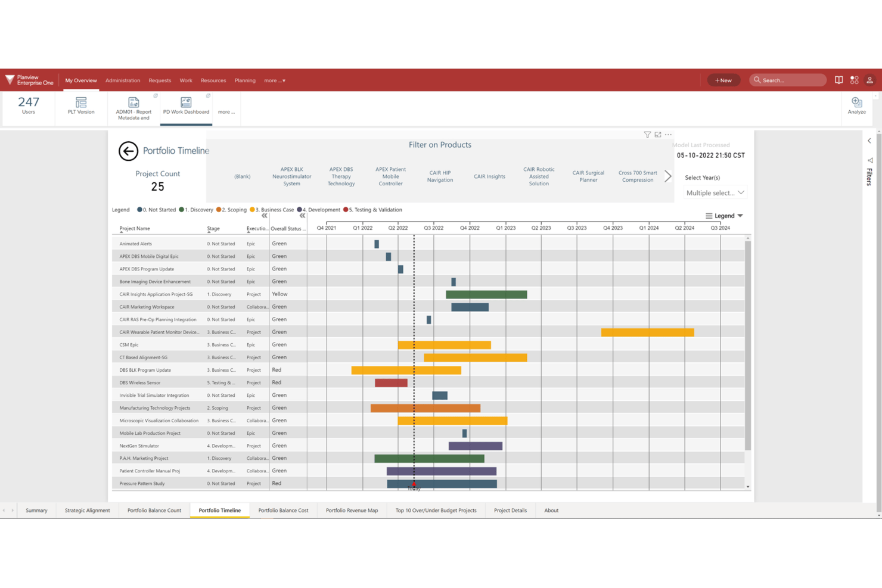This screenshot has width=882, height=588.
Task: Open the four-circle apps icon
Action: [854, 80]
